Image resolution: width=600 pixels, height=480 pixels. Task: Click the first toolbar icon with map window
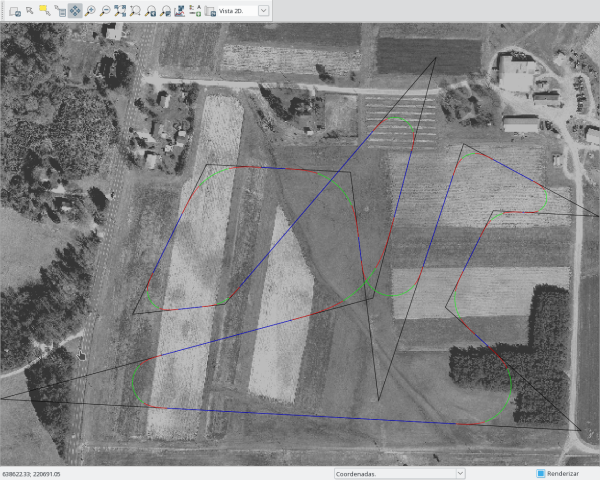pyautogui.click(x=15, y=10)
